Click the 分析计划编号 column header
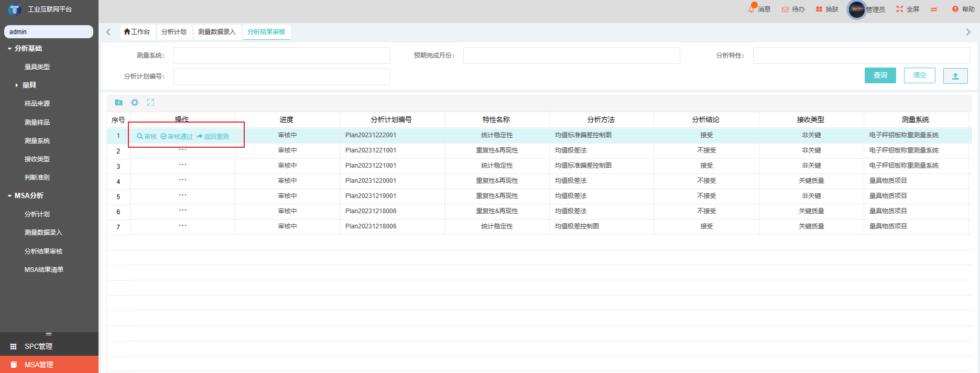 click(391, 120)
